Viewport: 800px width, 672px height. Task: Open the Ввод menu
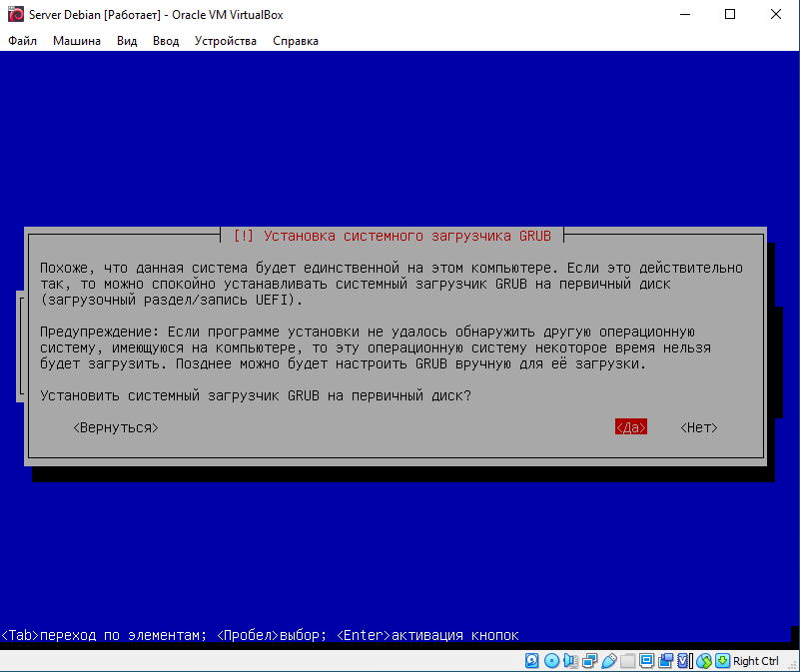(166, 41)
